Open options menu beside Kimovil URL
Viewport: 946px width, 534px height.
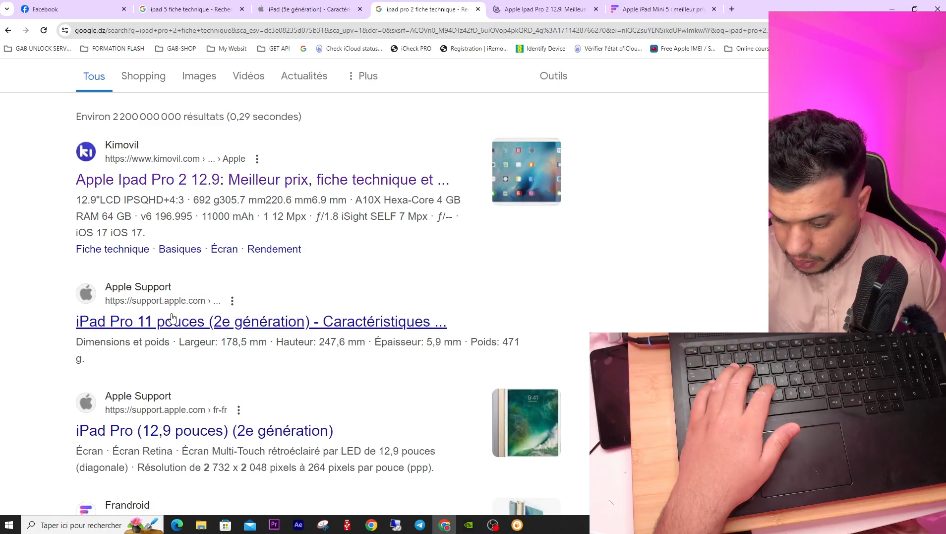257,159
